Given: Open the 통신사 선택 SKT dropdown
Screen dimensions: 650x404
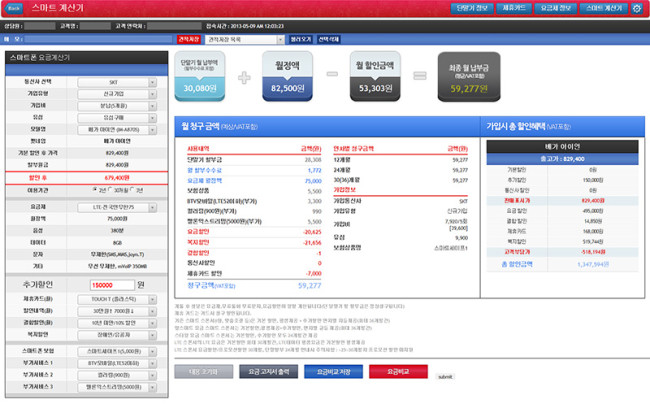Looking at the screenshot, I should click(117, 81).
